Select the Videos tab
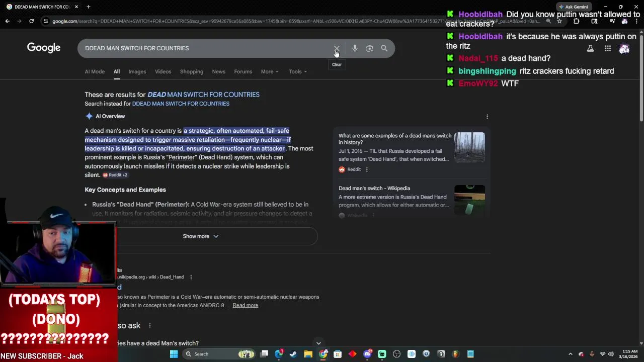The image size is (644, 362). tap(163, 71)
